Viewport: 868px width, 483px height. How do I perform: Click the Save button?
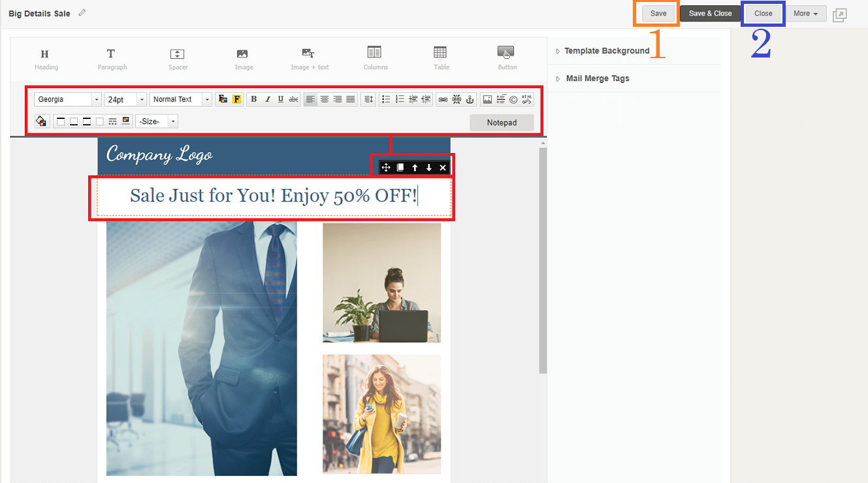point(658,13)
